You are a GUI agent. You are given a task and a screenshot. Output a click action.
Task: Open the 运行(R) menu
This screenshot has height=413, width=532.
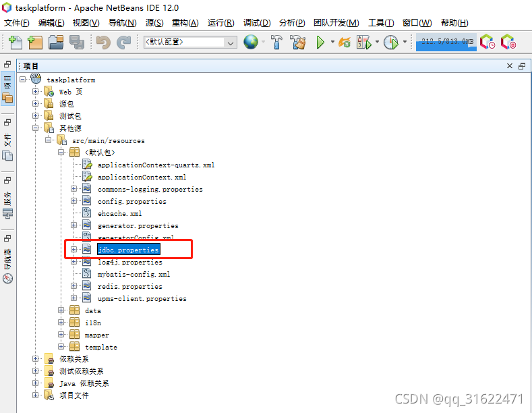pos(221,23)
